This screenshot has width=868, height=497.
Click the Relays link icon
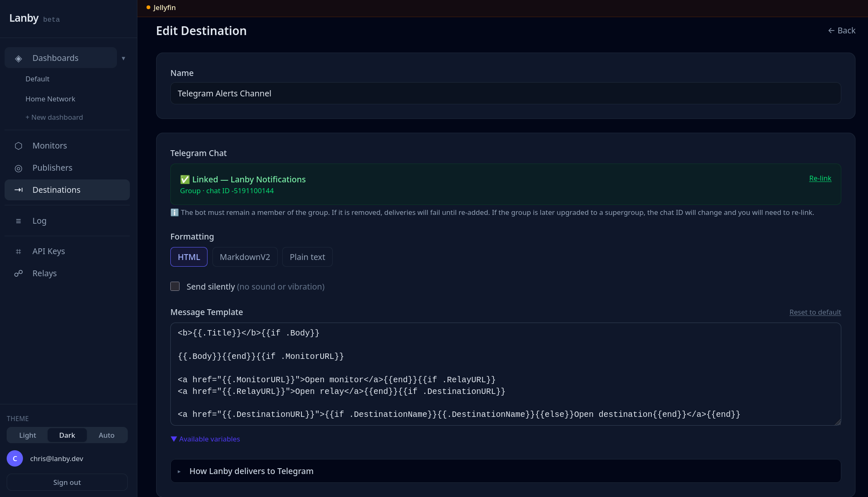click(x=18, y=273)
